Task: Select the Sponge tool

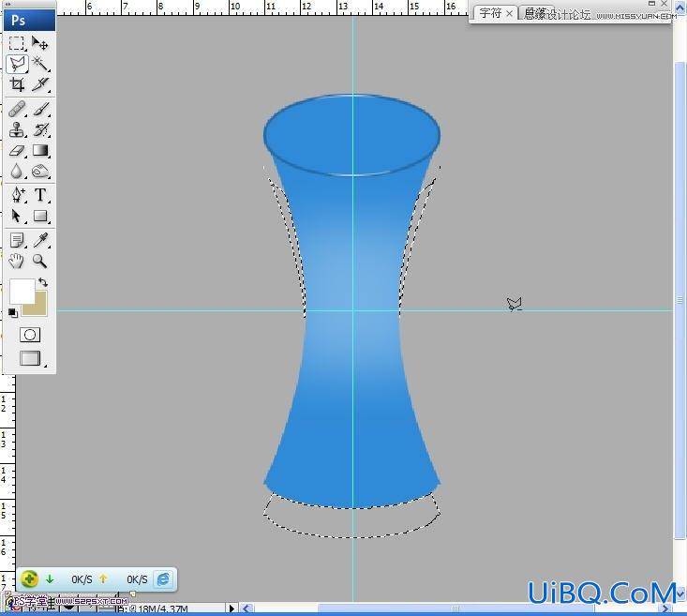Action: [40, 172]
